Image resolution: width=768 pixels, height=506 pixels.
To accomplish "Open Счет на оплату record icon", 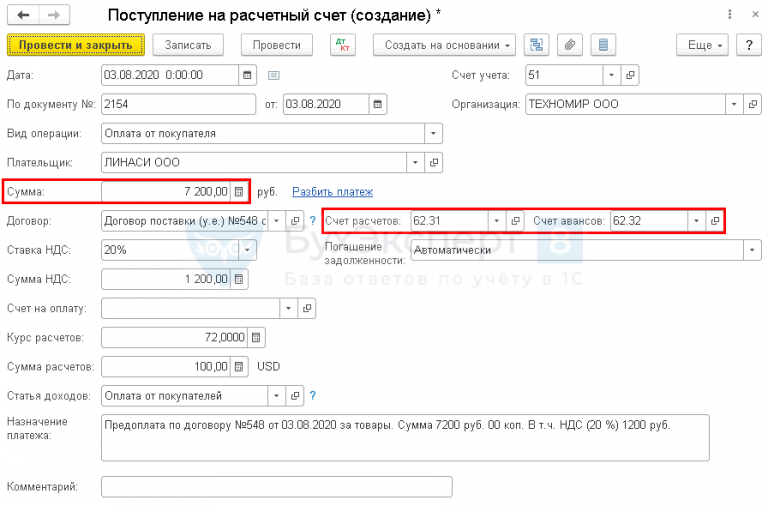I will [x=307, y=308].
